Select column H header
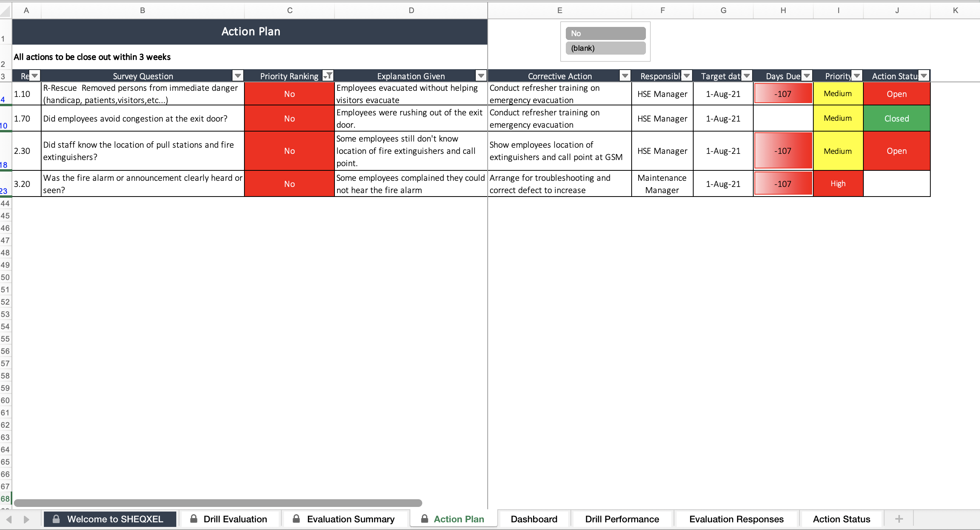 [783, 10]
